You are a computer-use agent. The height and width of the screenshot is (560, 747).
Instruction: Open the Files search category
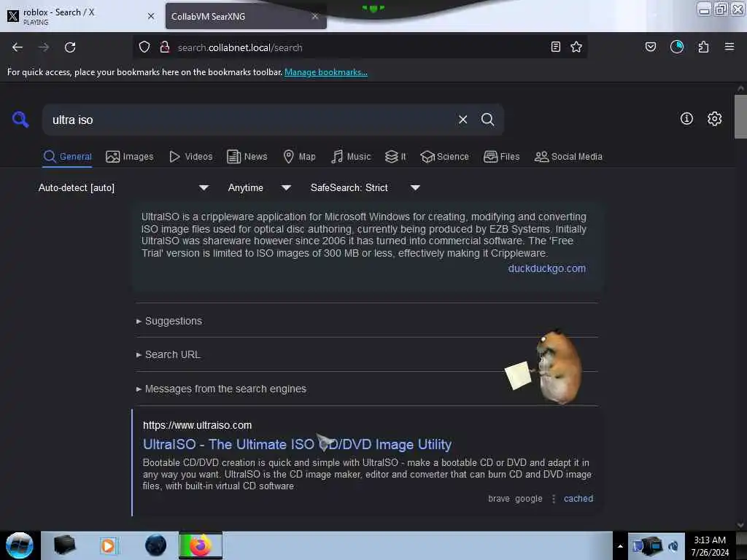click(502, 157)
